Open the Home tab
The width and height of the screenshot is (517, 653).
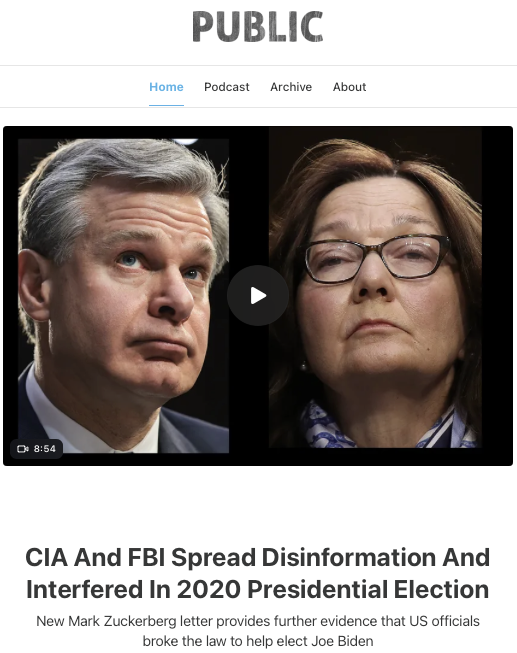coord(166,87)
